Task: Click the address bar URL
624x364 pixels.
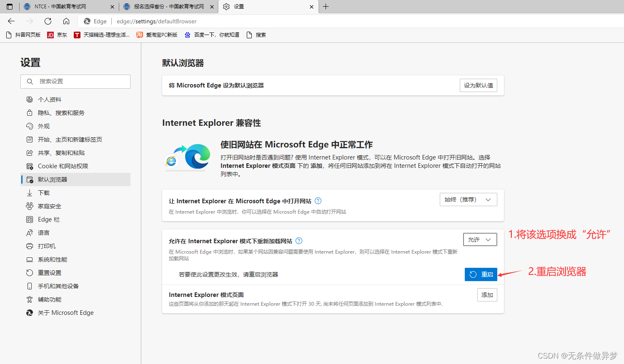Action: [156, 21]
